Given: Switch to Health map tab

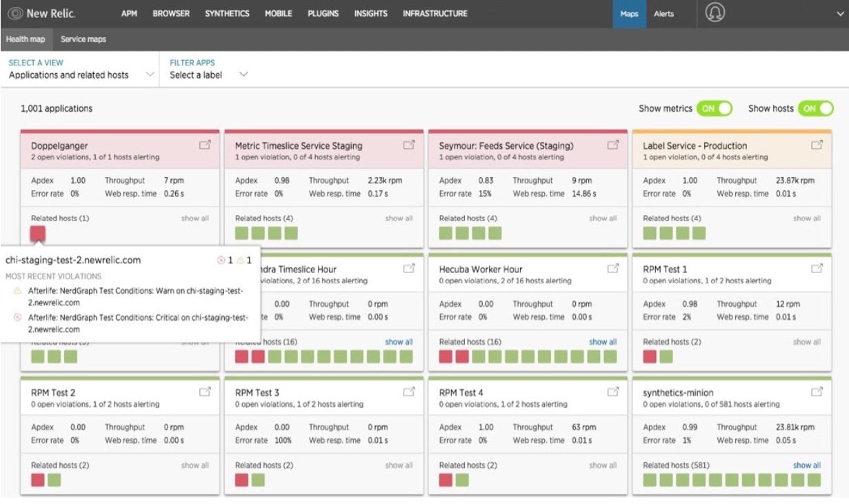Looking at the screenshot, I should tap(26, 39).
